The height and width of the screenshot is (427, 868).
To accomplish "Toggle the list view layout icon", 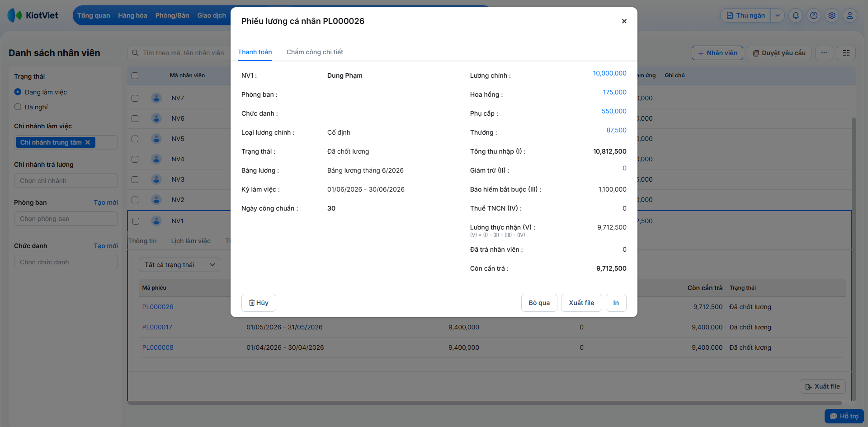I will click(846, 53).
